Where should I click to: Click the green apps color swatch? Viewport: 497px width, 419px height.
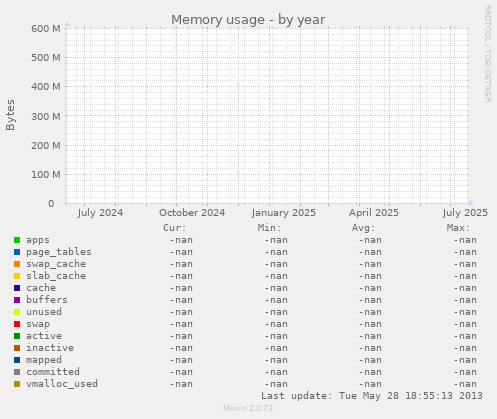click(x=17, y=240)
